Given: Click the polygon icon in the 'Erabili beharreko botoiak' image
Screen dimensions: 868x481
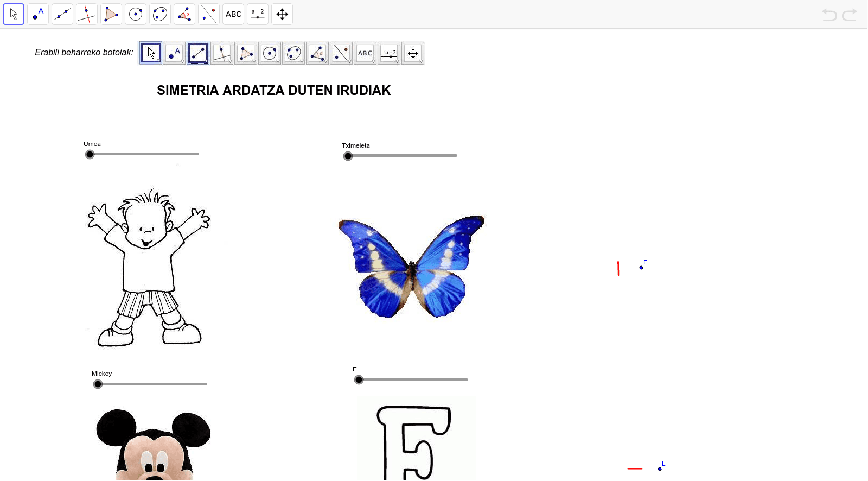Looking at the screenshot, I should coord(246,53).
